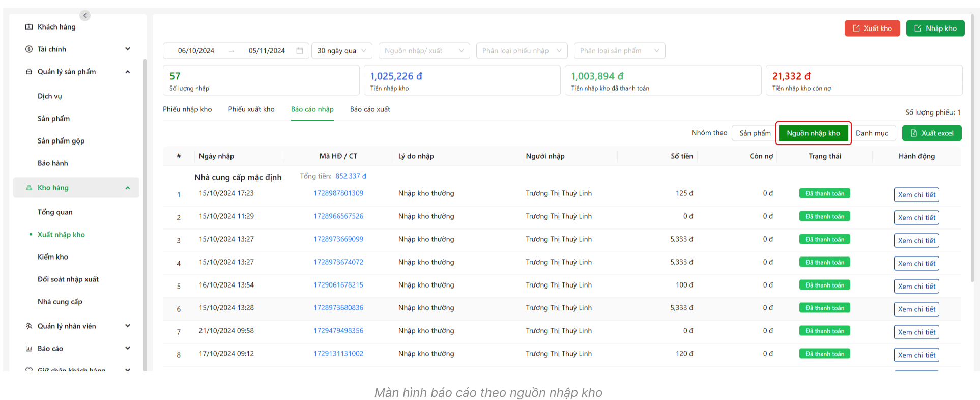Open Phân loại sản phẩm dropdown
The image size is (980, 400).
tap(619, 51)
